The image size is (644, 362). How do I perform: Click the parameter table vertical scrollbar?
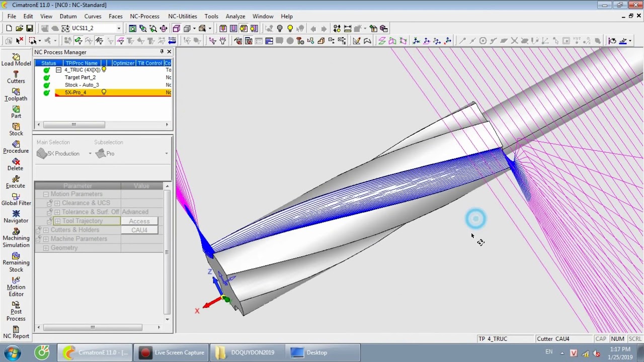click(x=167, y=252)
